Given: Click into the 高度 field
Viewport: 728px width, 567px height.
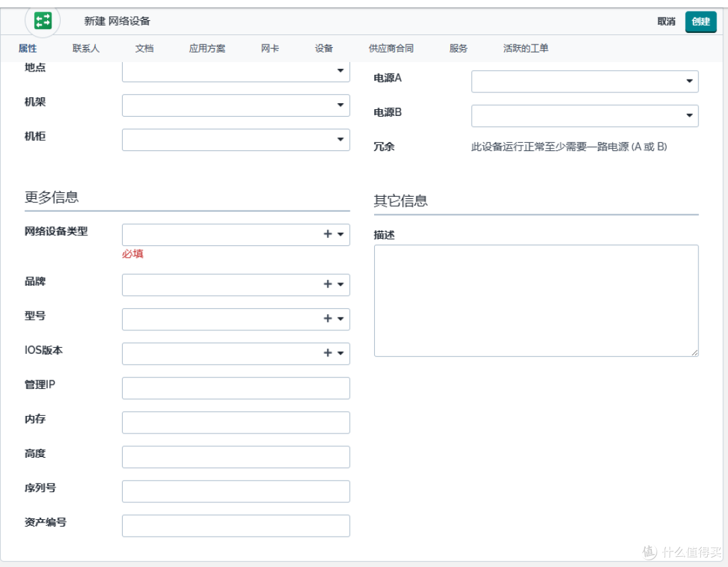Looking at the screenshot, I should pyautogui.click(x=236, y=456).
